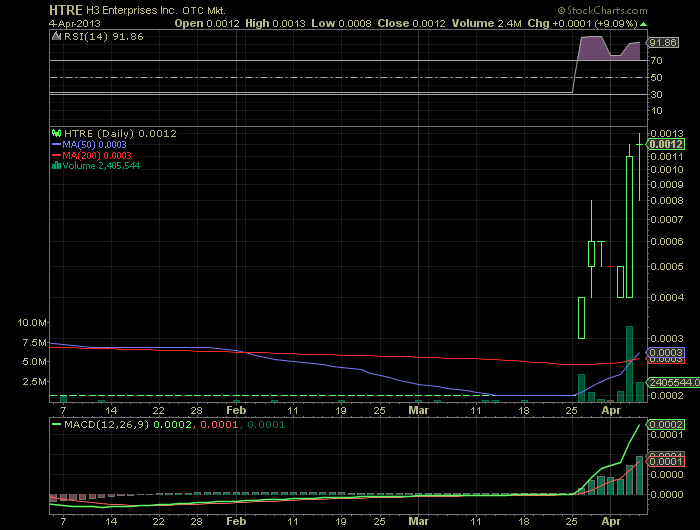The height and width of the screenshot is (530, 700).
Task: Click the RSI axis label 10
Action: click(656, 111)
